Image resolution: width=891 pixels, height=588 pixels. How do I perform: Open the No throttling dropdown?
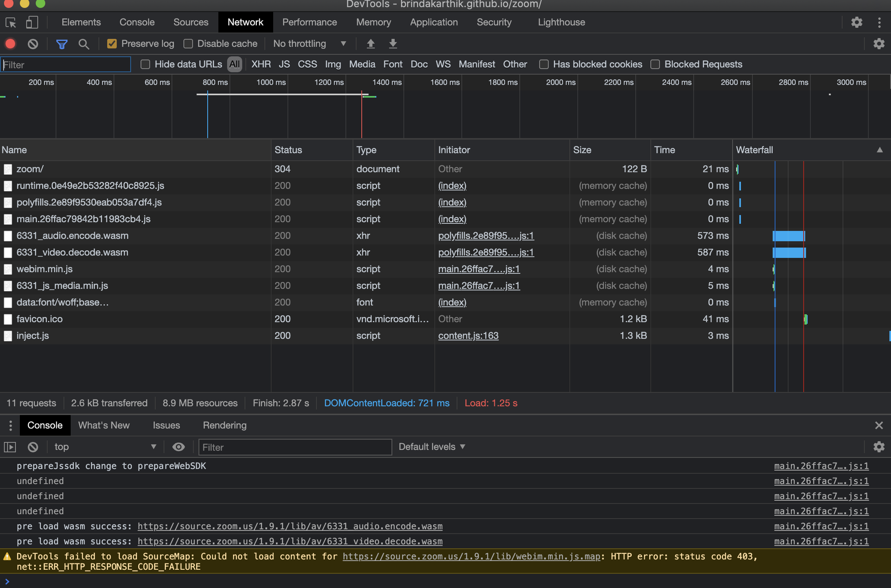point(309,44)
